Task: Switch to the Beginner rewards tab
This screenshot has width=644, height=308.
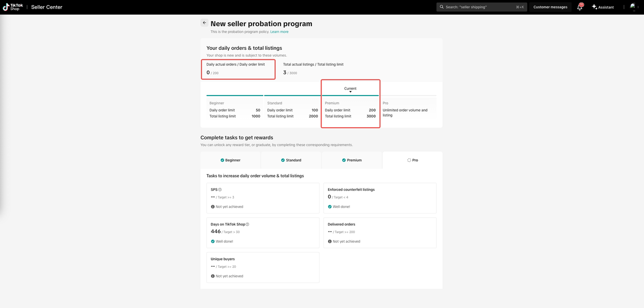Action: [x=230, y=160]
